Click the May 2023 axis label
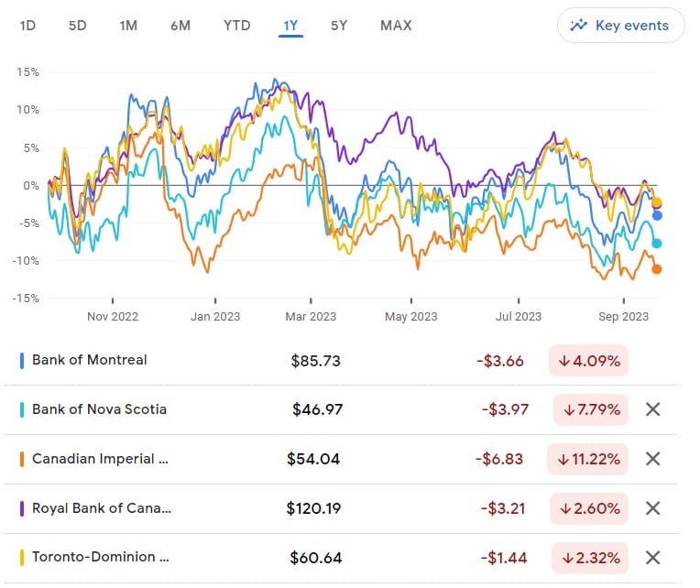 [x=411, y=316]
